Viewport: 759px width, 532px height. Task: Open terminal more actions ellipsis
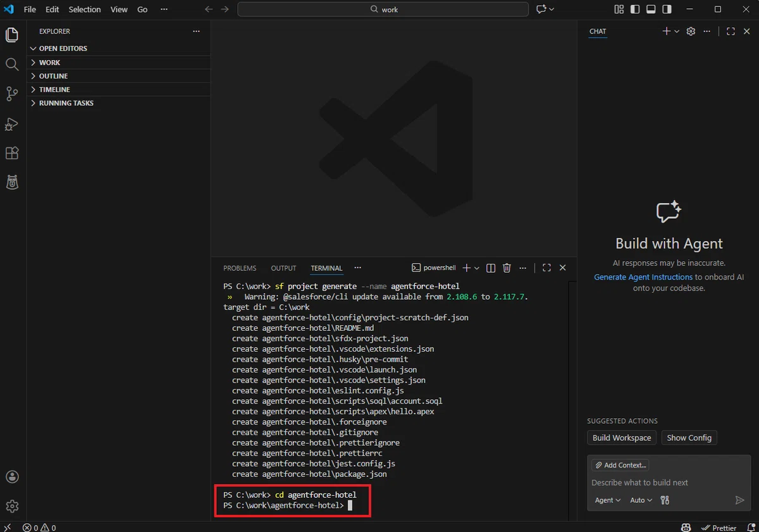pyautogui.click(x=522, y=268)
